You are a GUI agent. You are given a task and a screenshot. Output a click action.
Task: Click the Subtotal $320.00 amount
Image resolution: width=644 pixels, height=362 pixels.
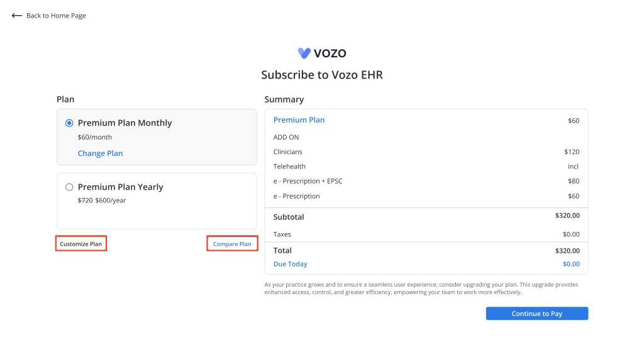567,216
